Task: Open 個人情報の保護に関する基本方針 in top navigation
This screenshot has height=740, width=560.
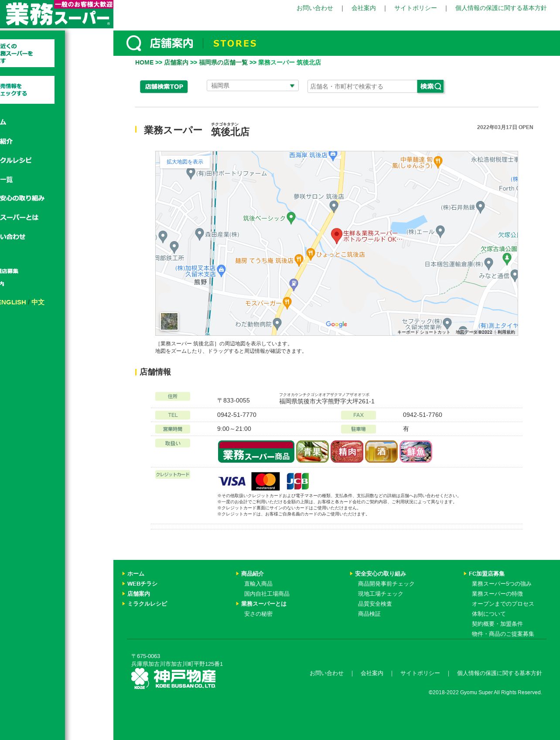Action: click(501, 8)
